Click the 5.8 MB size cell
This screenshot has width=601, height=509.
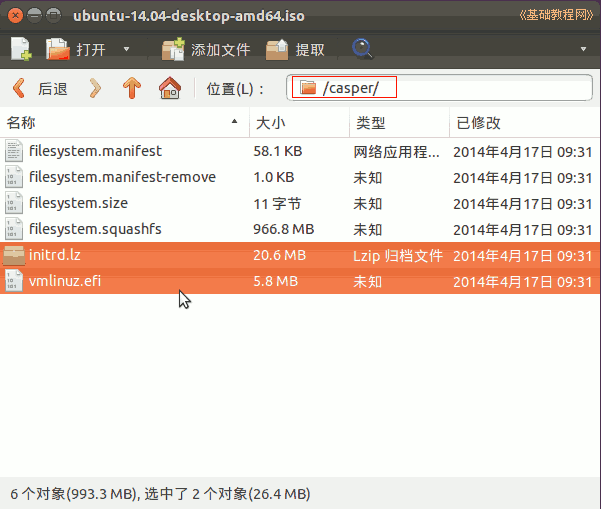click(276, 281)
